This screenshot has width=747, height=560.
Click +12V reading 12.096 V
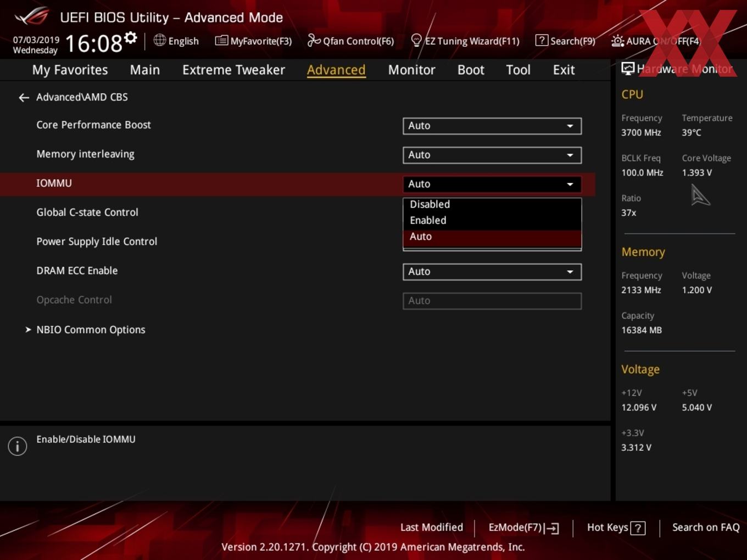639,408
